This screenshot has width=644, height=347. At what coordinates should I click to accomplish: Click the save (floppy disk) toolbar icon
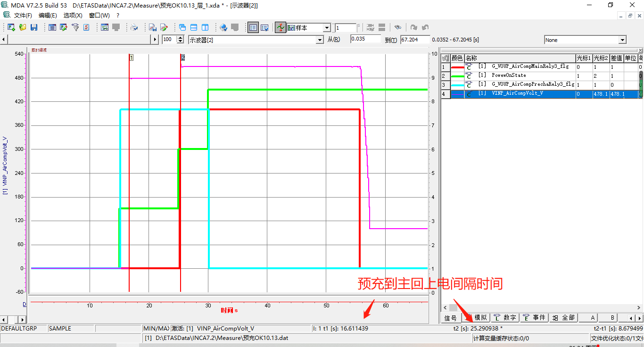(34, 27)
